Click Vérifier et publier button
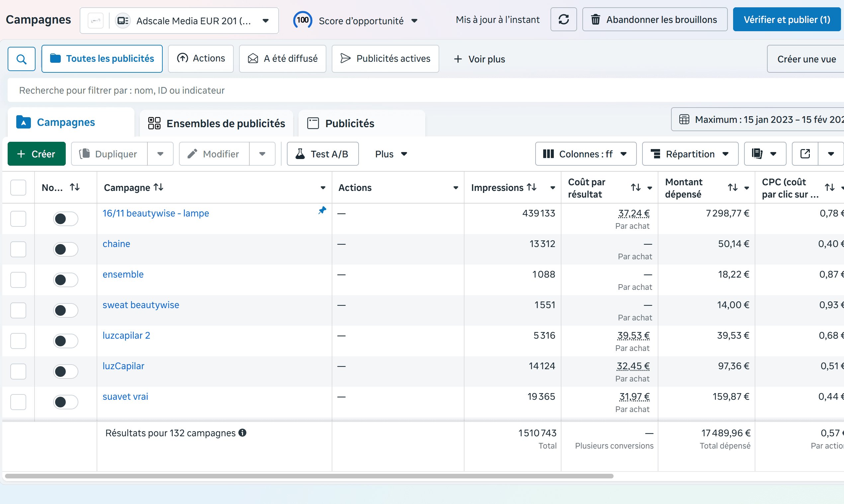The image size is (844, 504). 787,20
